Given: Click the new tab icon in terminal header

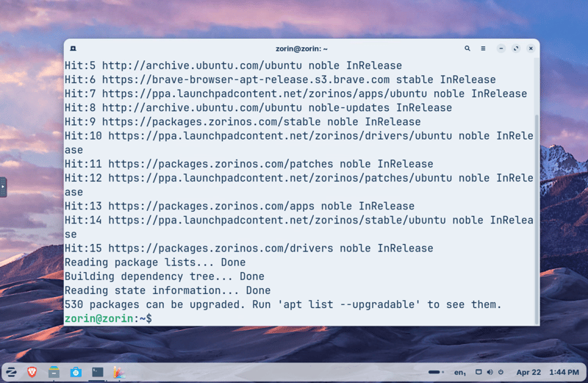Looking at the screenshot, I should coord(73,49).
